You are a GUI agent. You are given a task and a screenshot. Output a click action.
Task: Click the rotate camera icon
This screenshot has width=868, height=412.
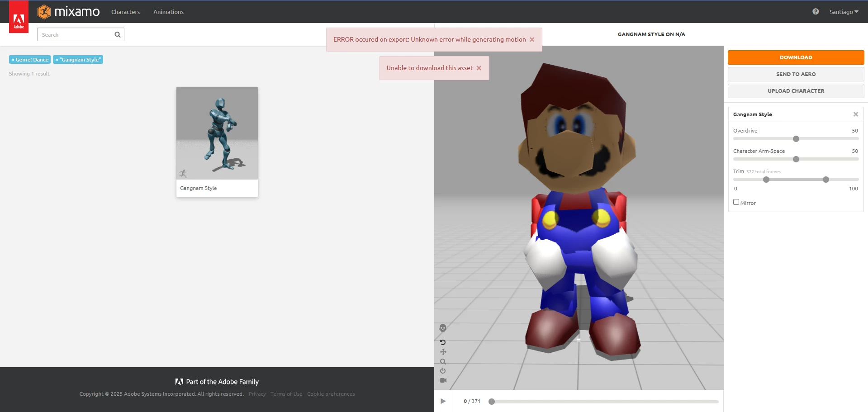coord(443,342)
